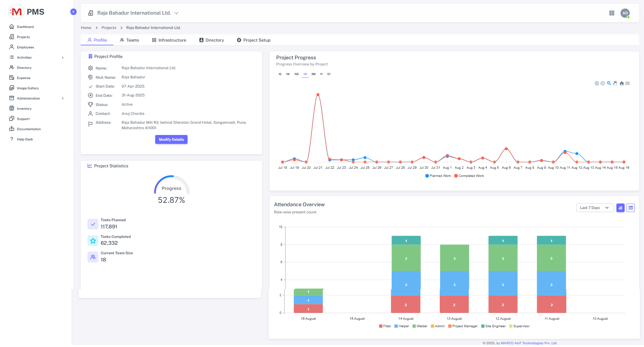This screenshot has height=347, width=644.
Task: Switch to the Infrastructure tab
Action: click(x=169, y=40)
